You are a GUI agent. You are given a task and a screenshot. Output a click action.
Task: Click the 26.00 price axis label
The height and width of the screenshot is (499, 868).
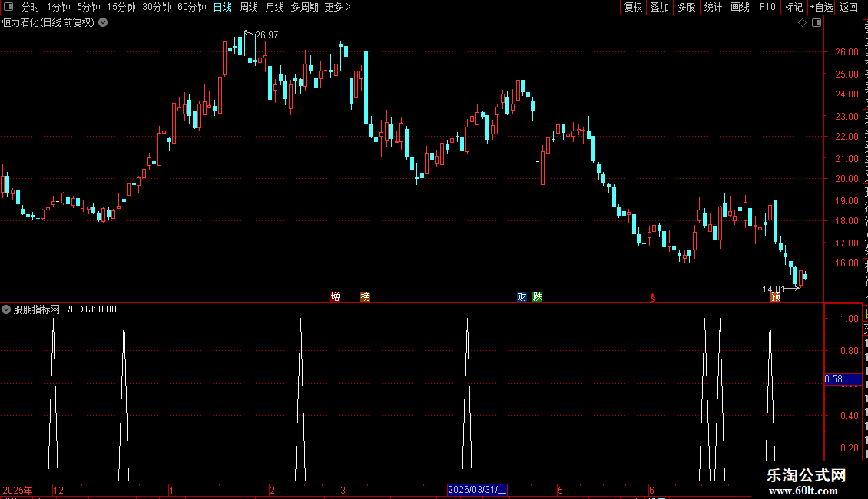point(847,52)
